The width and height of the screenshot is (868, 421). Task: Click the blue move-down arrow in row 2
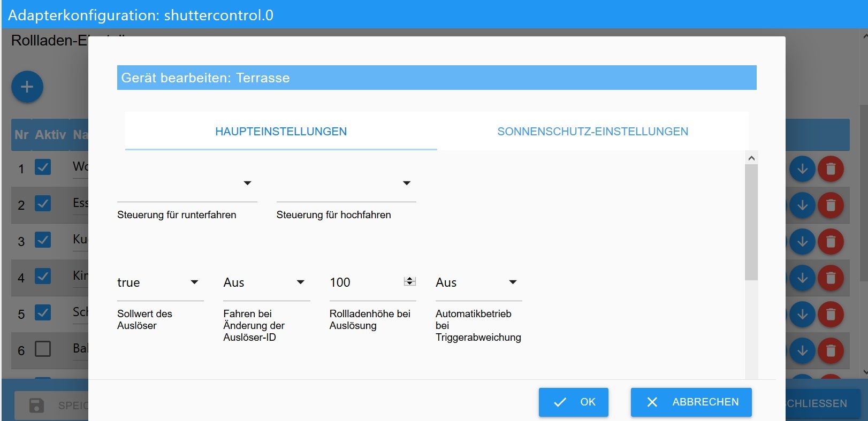tap(802, 205)
